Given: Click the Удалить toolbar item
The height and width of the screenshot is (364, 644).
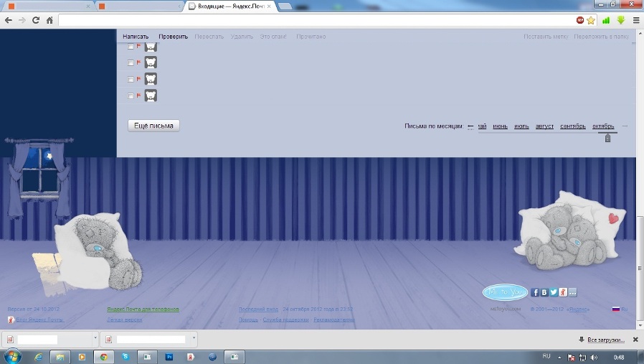Looking at the screenshot, I should pos(242,37).
